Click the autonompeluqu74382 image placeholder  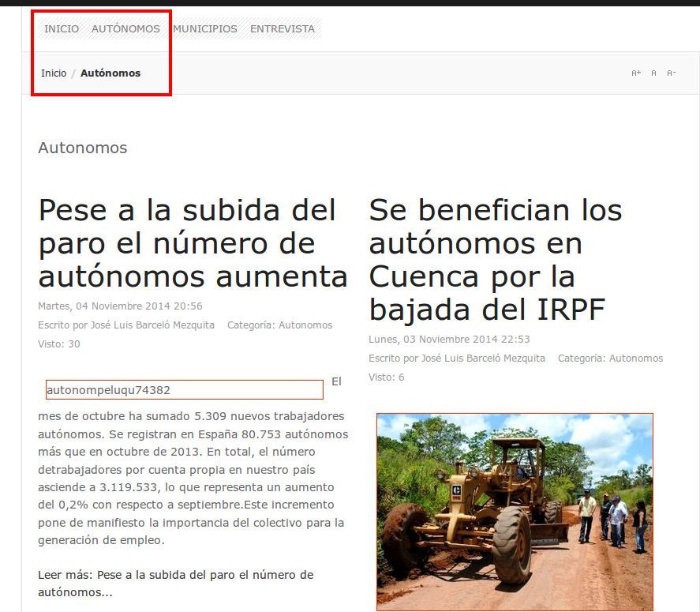click(x=185, y=389)
